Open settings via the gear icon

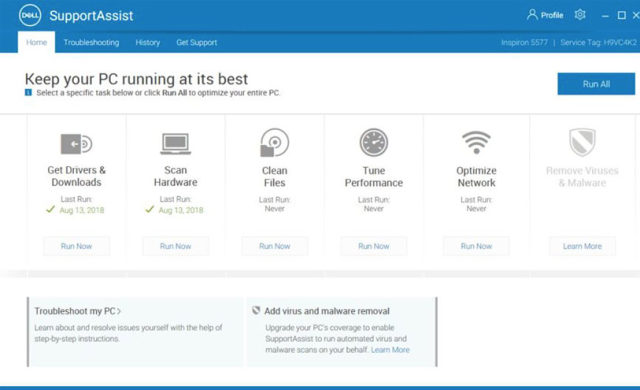click(x=580, y=15)
